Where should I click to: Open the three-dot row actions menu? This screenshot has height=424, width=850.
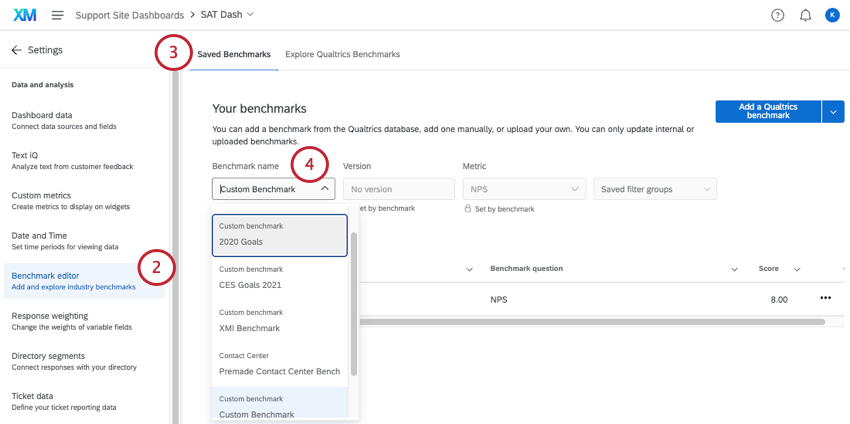pyautogui.click(x=825, y=298)
